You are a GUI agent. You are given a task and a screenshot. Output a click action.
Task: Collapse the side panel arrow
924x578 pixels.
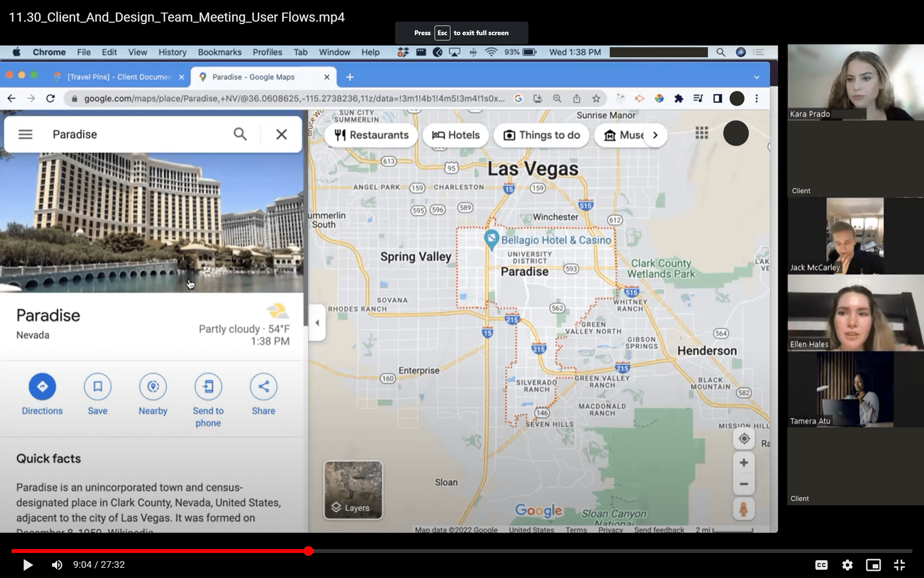317,323
